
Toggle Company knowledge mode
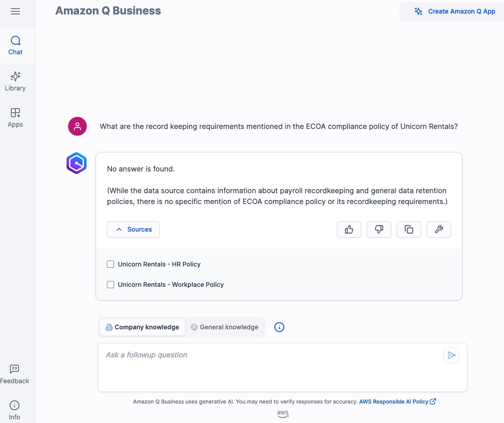(x=142, y=327)
